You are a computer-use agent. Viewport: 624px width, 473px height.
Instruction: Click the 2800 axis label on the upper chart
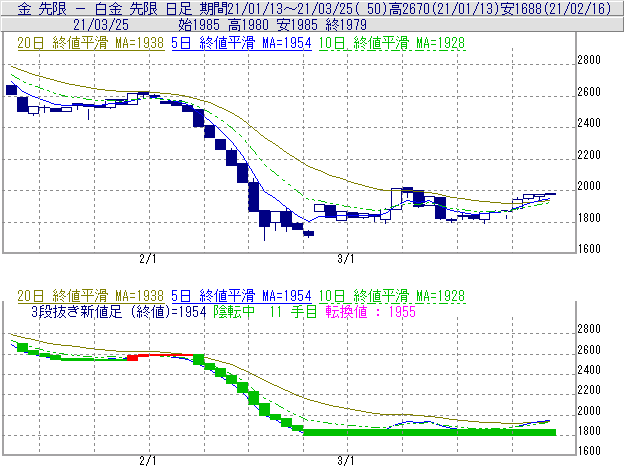[x=589, y=60]
